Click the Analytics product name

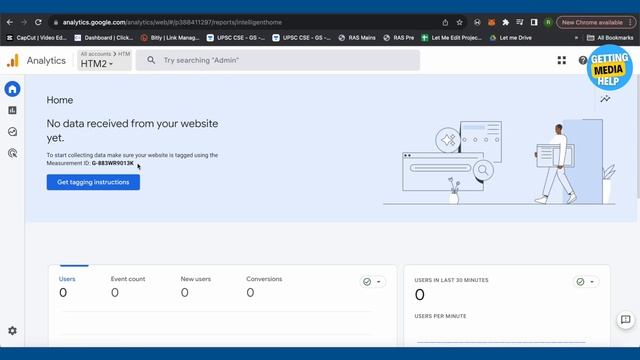[46, 60]
